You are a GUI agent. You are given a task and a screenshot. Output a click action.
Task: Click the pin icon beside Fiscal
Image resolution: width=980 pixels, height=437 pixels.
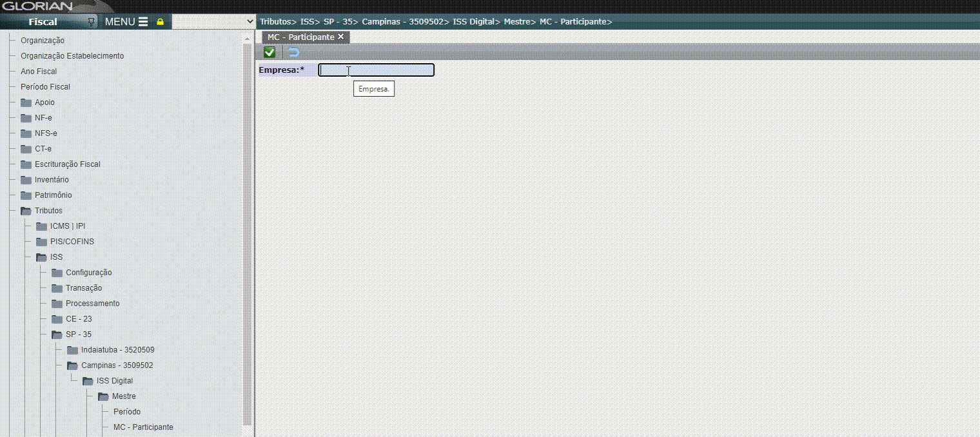point(91,22)
